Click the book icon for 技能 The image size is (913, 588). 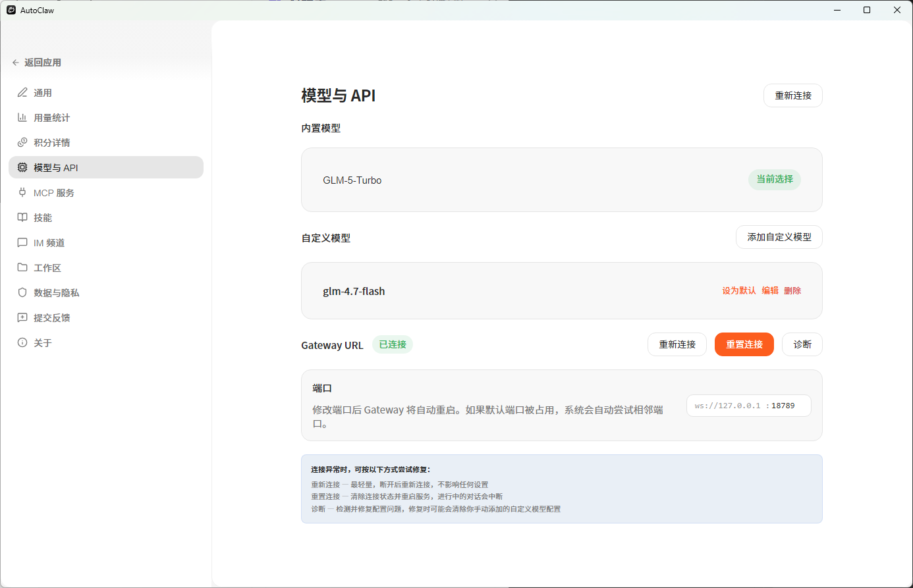point(22,218)
